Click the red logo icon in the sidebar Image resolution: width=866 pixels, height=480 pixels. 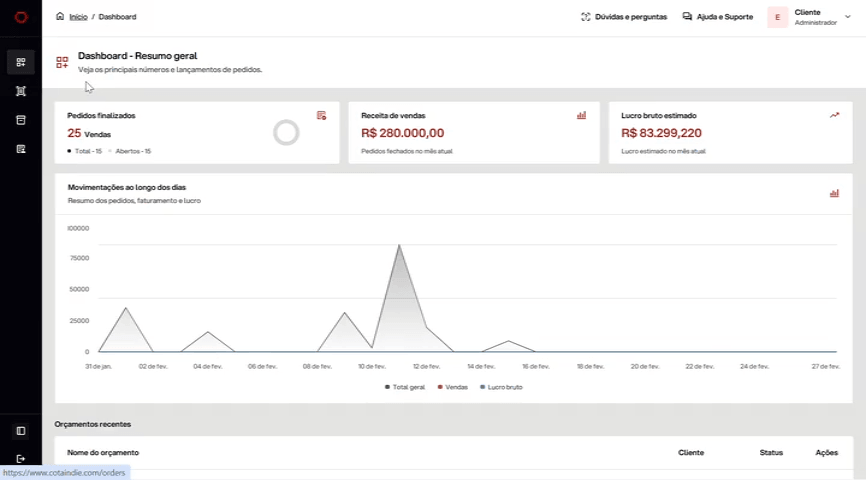click(21, 17)
